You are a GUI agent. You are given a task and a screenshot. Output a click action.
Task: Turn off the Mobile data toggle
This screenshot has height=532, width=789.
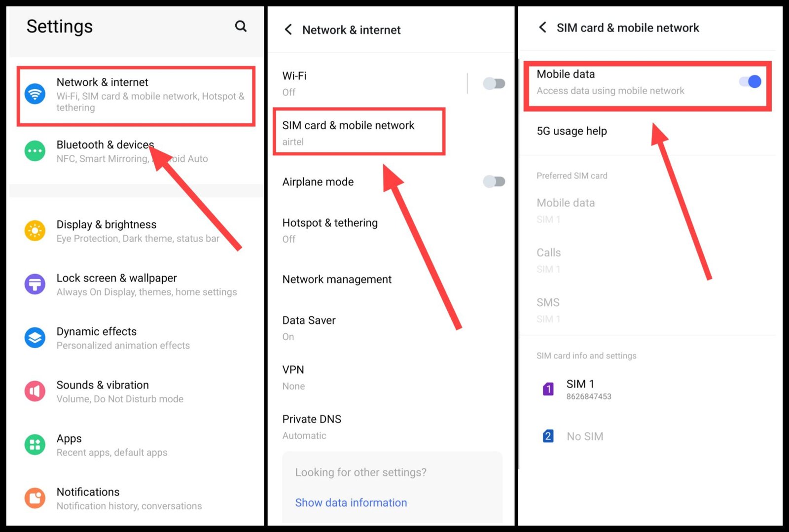[x=750, y=81]
